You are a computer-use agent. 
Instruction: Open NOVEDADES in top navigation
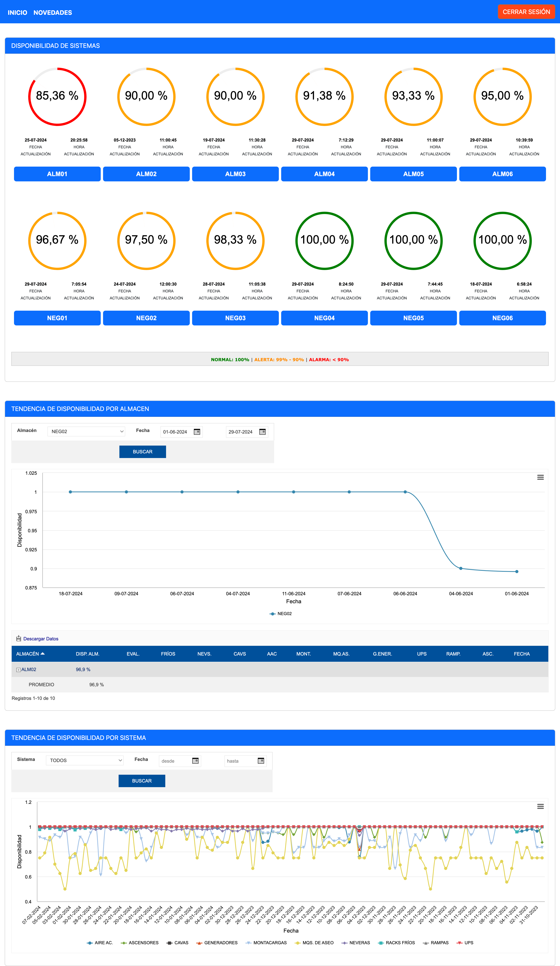tap(52, 13)
